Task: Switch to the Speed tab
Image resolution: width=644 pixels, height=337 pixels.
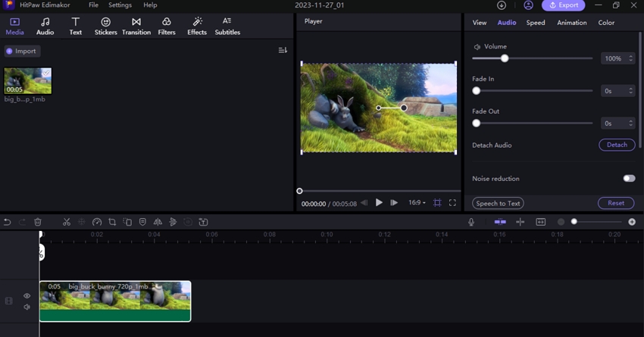Action: tap(536, 23)
